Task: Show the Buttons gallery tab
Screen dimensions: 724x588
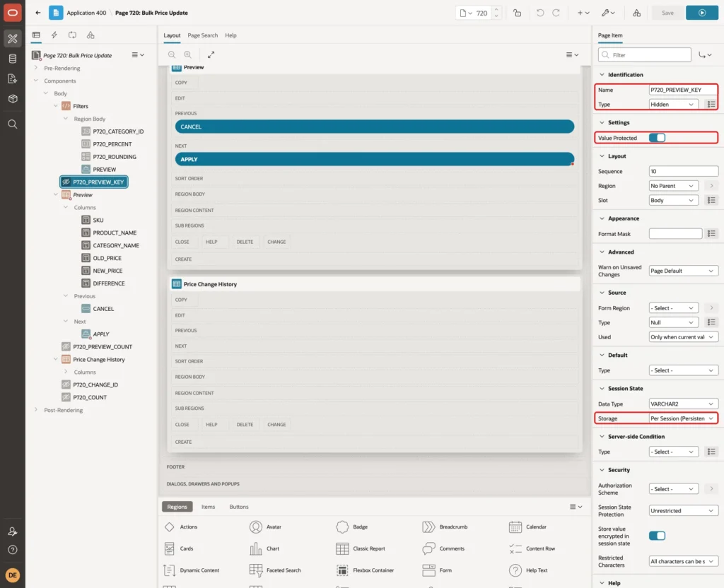Action: point(239,507)
